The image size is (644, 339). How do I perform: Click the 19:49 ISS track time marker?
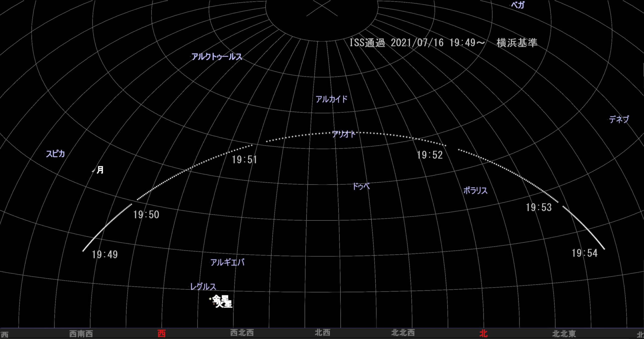pos(105,254)
